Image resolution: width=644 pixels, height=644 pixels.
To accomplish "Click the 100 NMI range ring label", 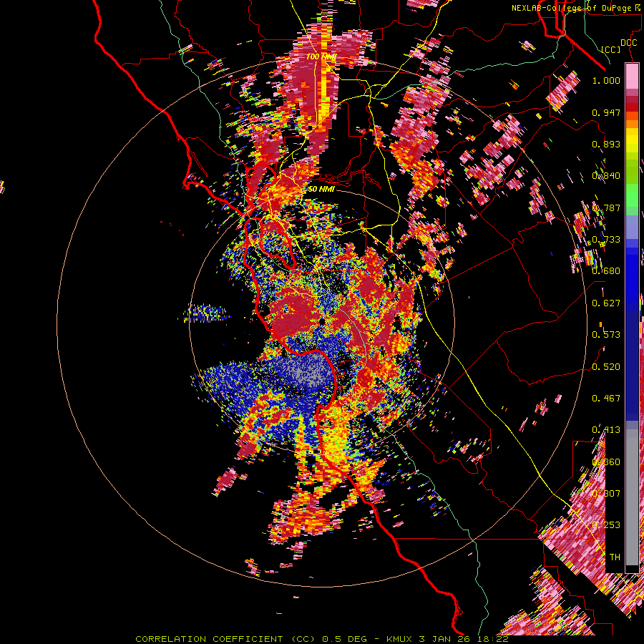I will point(321,57).
